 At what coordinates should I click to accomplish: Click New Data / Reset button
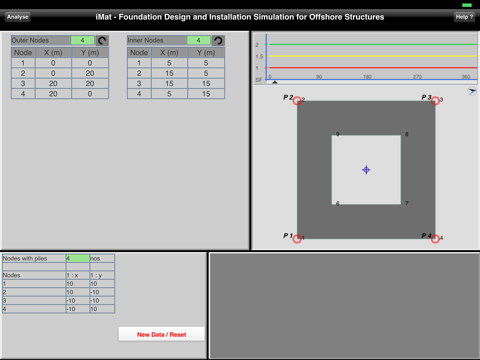coord(161,334)
